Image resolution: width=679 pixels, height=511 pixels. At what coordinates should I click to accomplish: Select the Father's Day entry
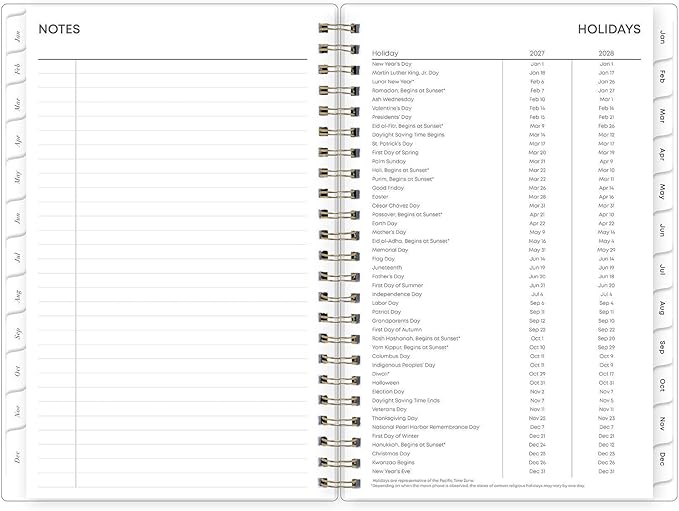388,276
